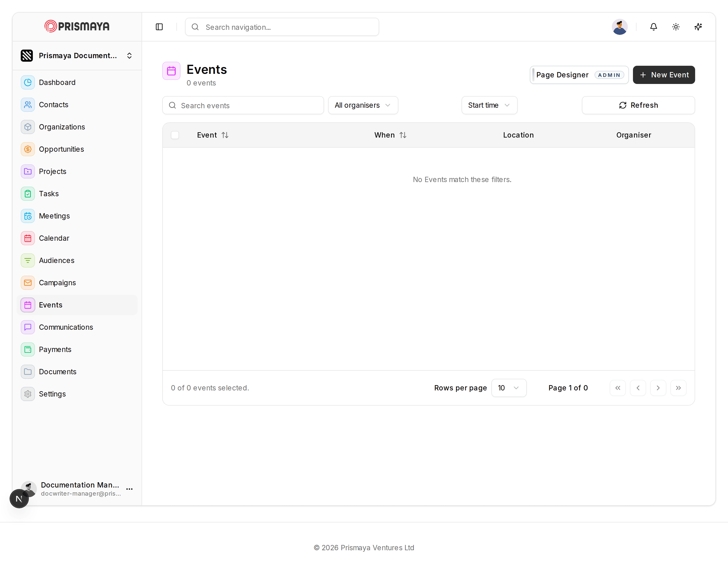Open Tasks in sidebar

coord(77,194)
